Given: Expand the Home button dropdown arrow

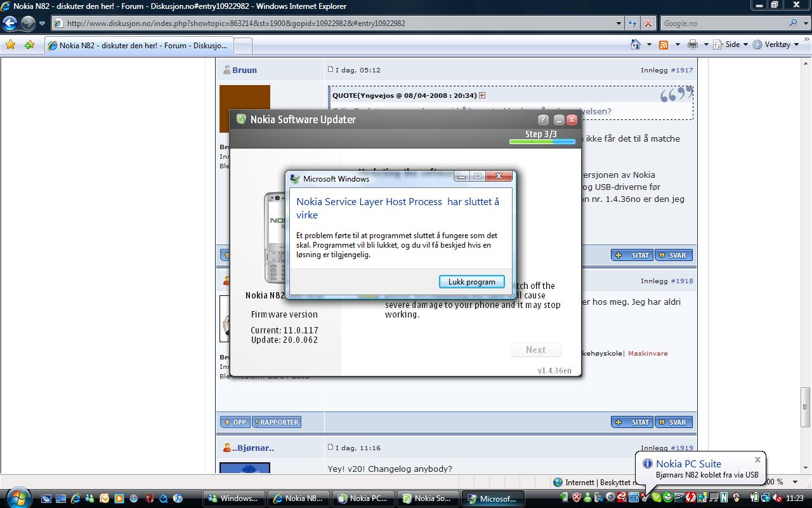Looking at the screenshot, I should 649,44.
